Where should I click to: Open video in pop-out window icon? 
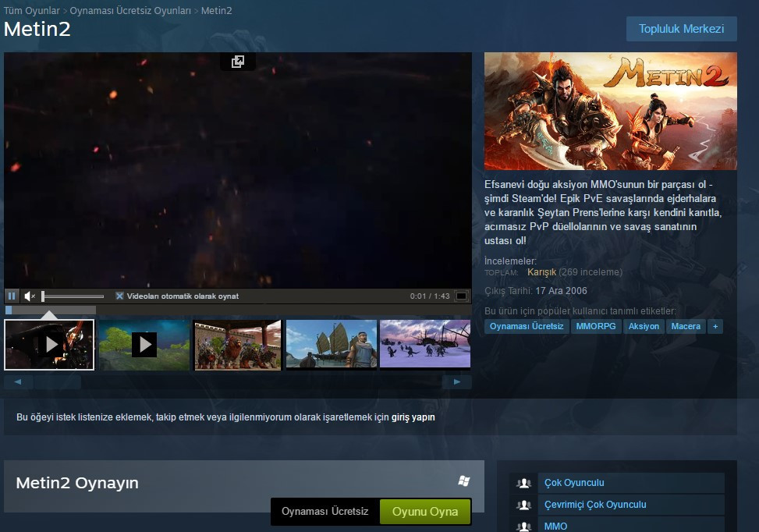click(x=238, y=62)
